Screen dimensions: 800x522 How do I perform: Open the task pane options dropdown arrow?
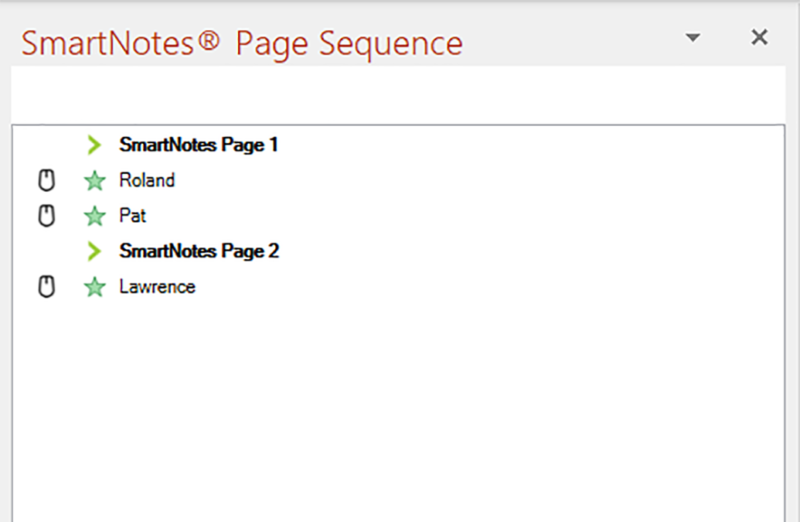pyautogui.click(x=693, y=38)
